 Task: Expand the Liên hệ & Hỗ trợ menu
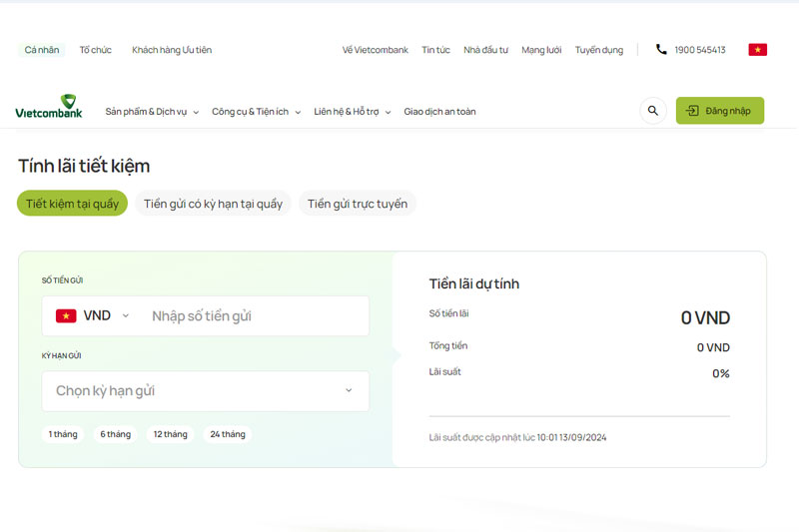(x=353, y=112)
